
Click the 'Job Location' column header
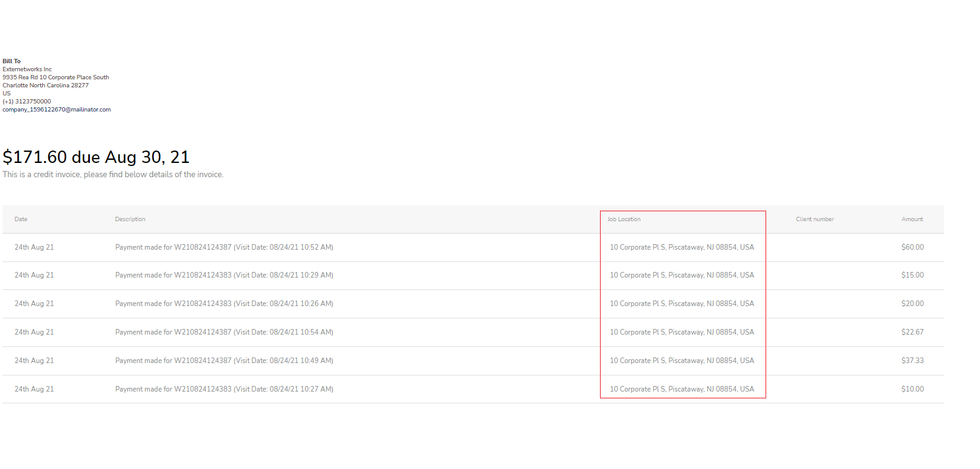(624, 219)
